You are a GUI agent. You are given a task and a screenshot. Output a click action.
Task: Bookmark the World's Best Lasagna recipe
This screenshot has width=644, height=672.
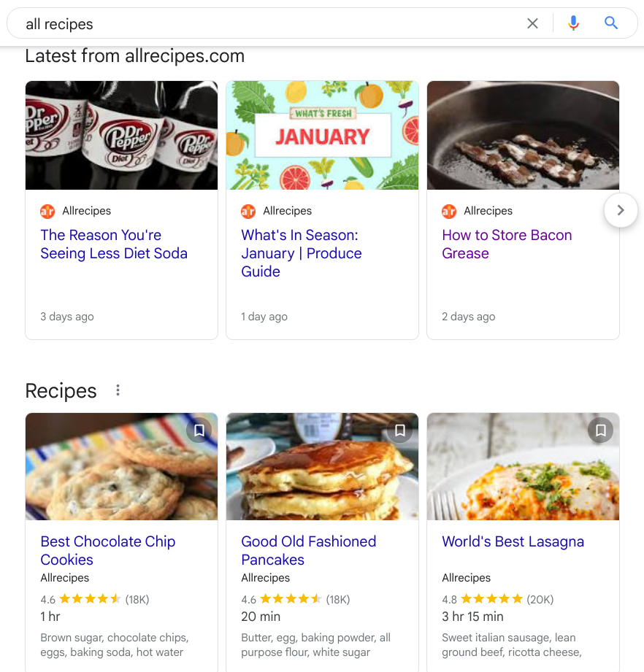click(x=600, y=430)
